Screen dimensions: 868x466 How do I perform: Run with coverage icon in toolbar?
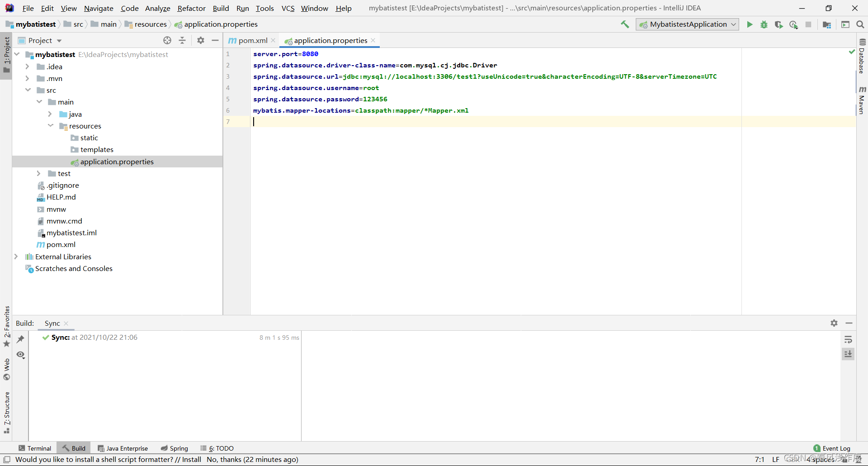(778, 24)
